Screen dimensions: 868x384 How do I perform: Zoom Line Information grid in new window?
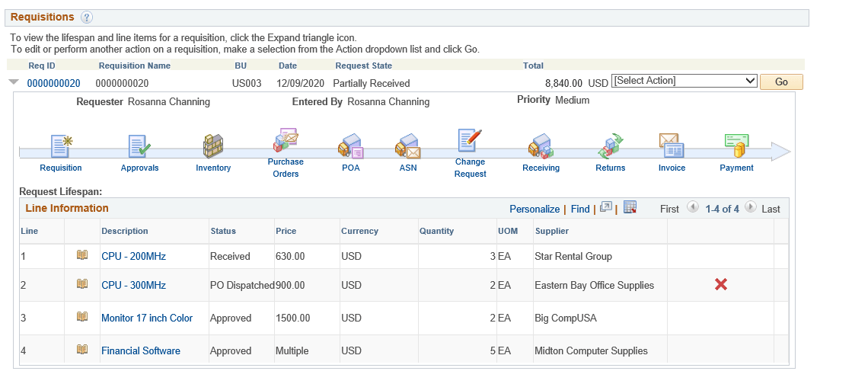[x=606, y=207]
